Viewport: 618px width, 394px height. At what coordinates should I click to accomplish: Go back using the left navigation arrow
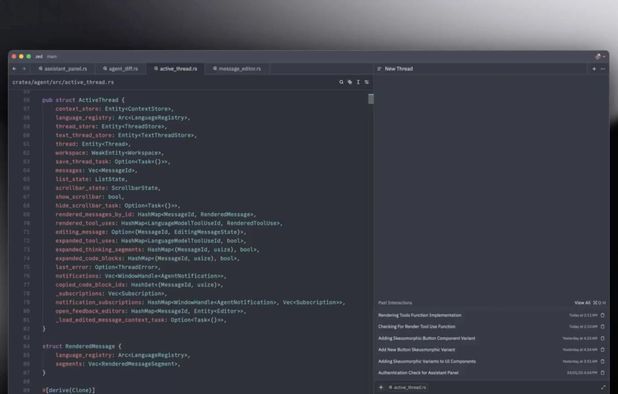click(15, 69)
